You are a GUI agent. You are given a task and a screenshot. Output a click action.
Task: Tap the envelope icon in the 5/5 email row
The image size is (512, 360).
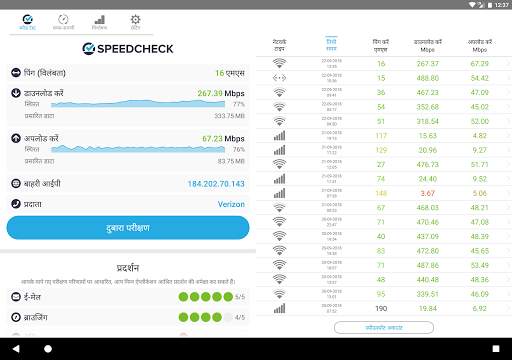tap(16, 296)
